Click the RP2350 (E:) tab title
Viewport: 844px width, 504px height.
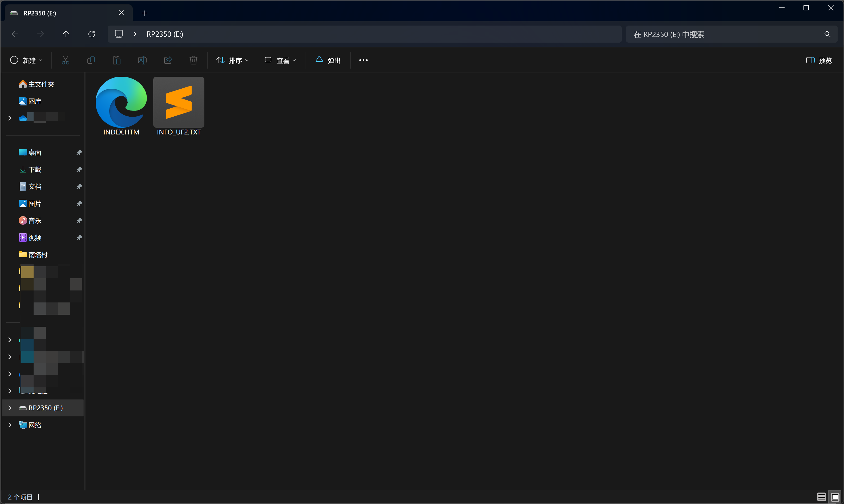point(39,13)
